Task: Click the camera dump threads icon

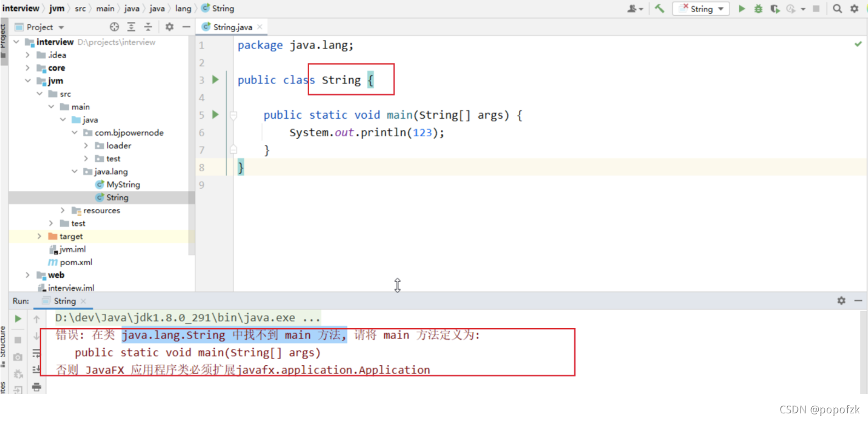Action: 18,357
